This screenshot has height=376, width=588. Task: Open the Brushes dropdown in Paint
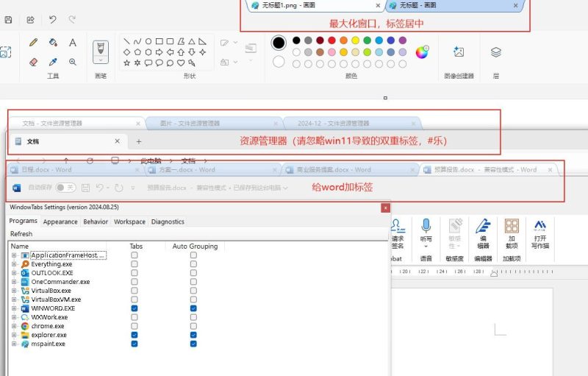pyautogui.click(x=101, y=60)
